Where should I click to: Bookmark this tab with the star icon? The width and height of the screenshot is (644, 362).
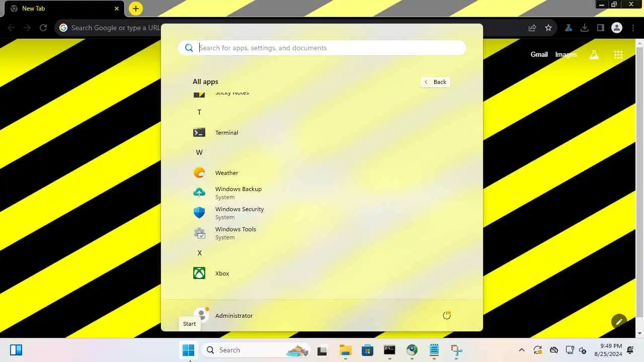coord(548,28)
